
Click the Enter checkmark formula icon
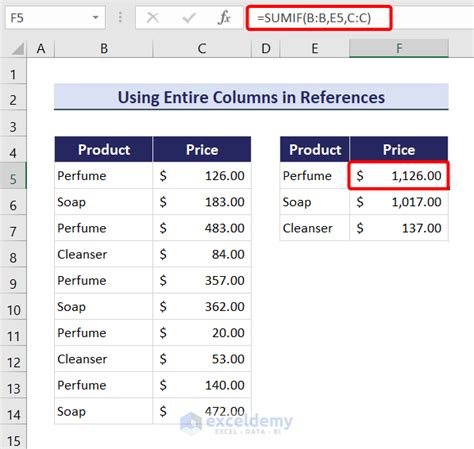(189, 18)
